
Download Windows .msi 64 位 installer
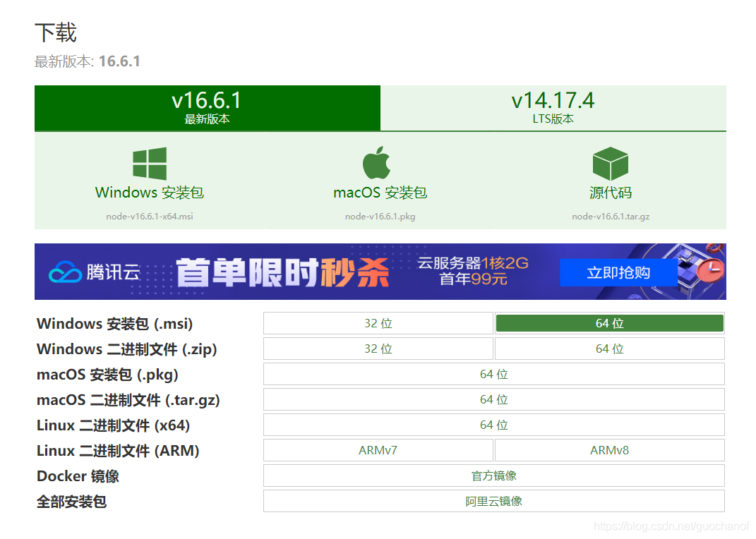pyautogui.click(x=609, y=323)
